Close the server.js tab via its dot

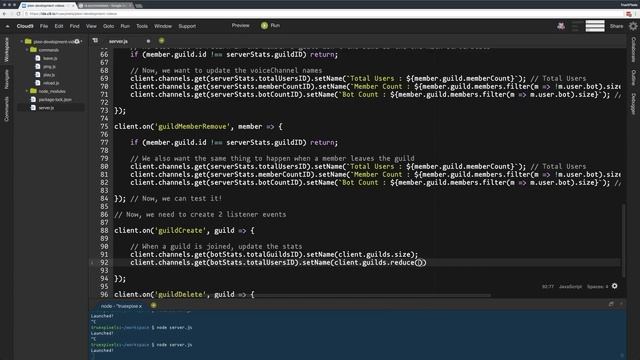[x=148, y=41]
